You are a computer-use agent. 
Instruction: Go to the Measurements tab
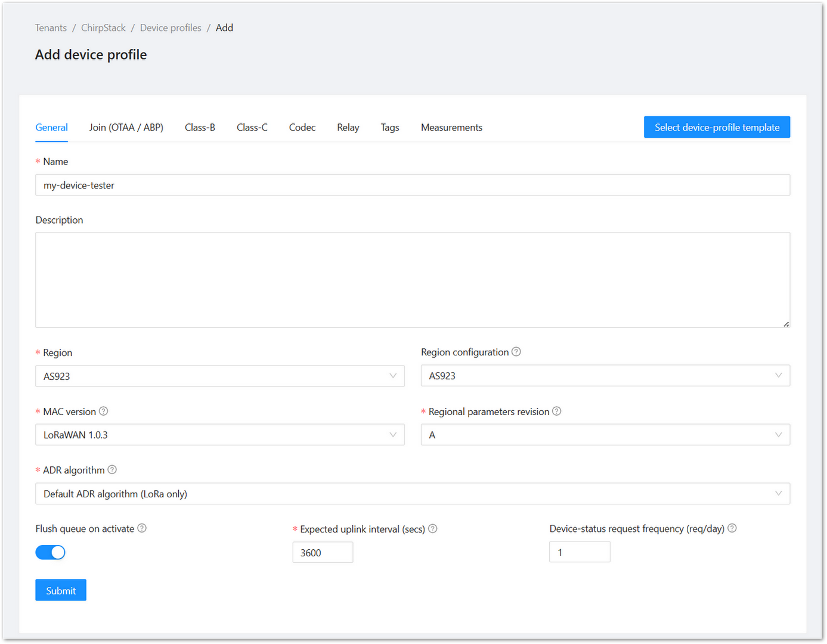point(451,127)
